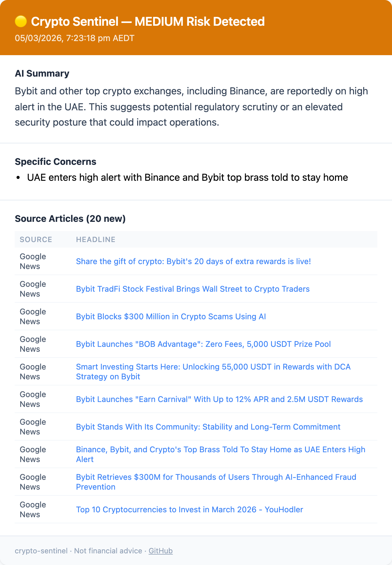Open Bybit Blocks $300 Million Scams article
Viewport: 392px width, 565px height.
coord(171,317)
